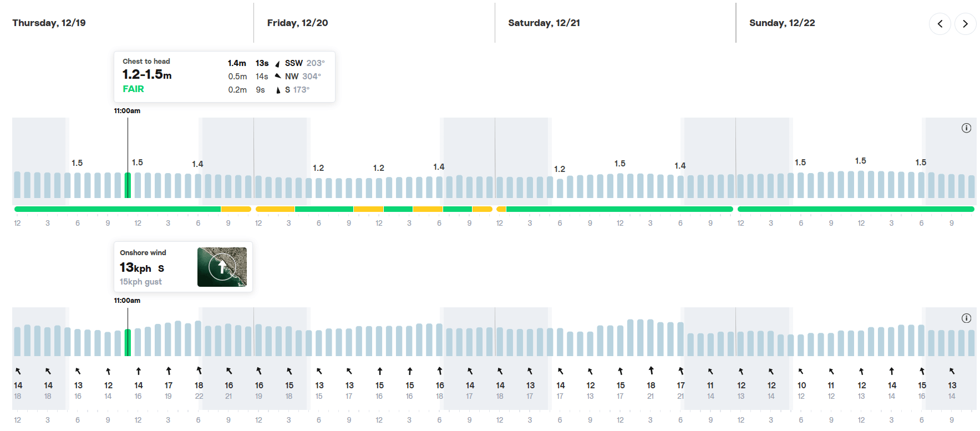Click Saturday's 1.2 surf height label

(x=560, y=169)
